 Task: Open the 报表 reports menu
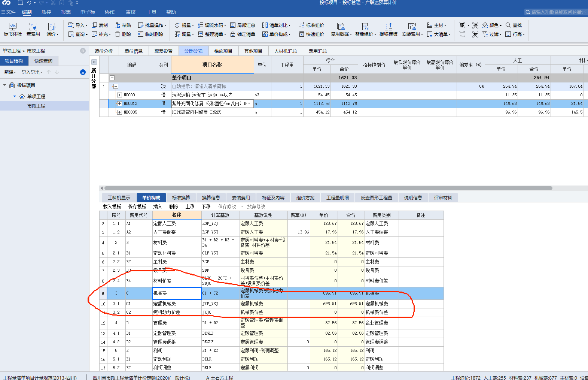pyautogui.click(x=66, y=12)
